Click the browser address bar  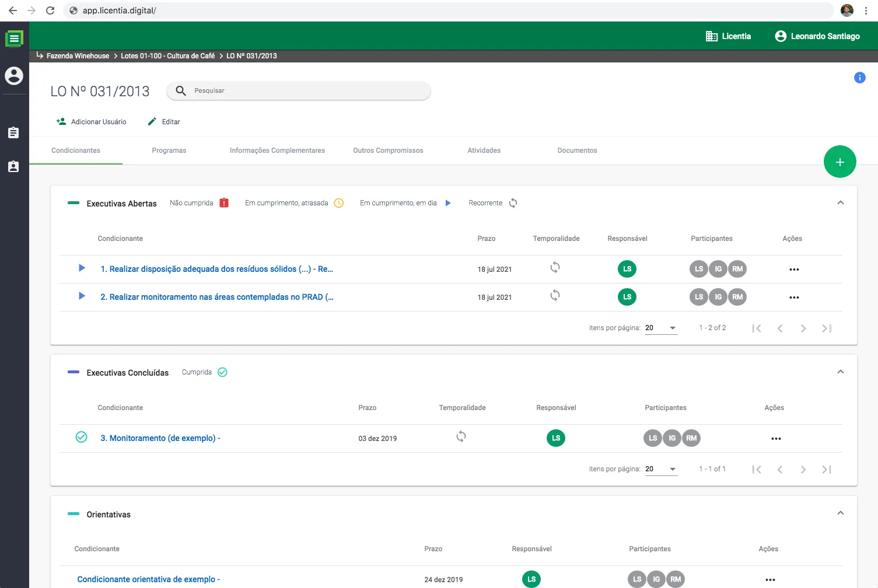coord(448,10)
